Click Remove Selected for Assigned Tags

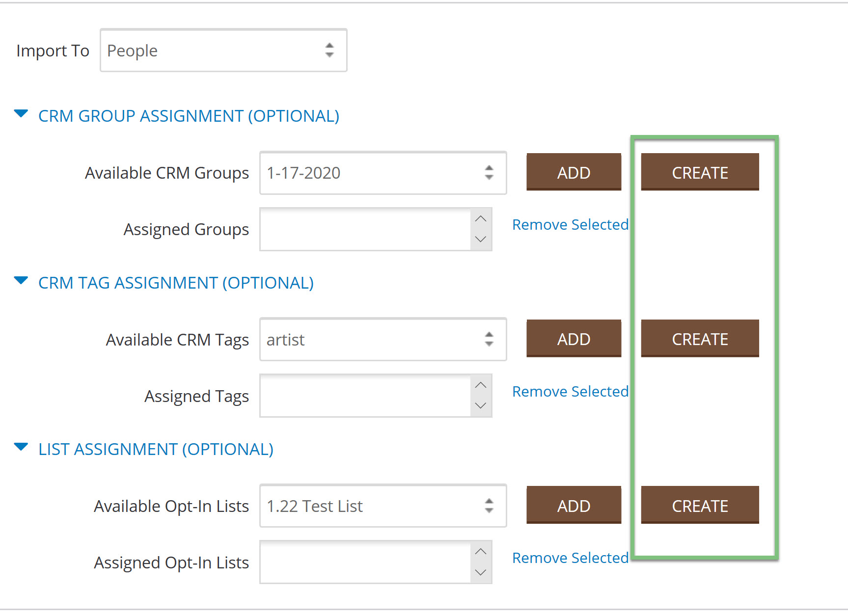coord(571,391)
